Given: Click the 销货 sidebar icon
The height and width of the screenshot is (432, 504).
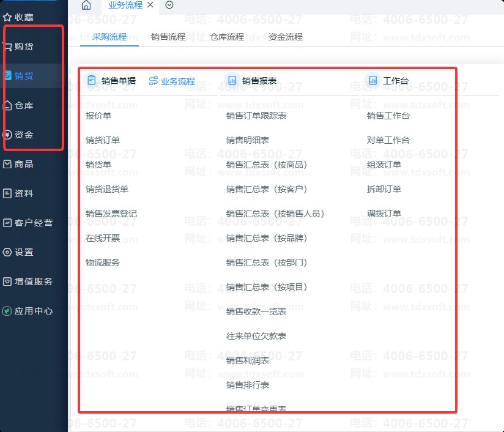Looking at the screenshot, I should click(8, 76).
